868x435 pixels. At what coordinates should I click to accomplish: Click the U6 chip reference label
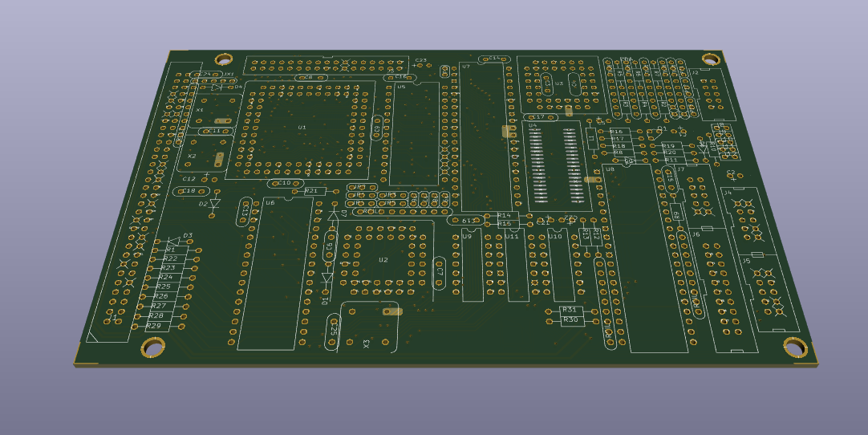(x=270, y=203)
